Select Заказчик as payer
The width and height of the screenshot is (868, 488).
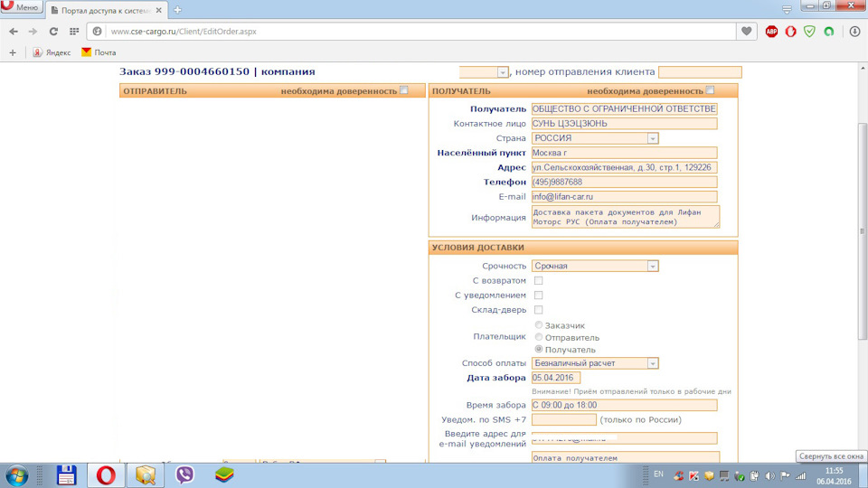point(539,325)
